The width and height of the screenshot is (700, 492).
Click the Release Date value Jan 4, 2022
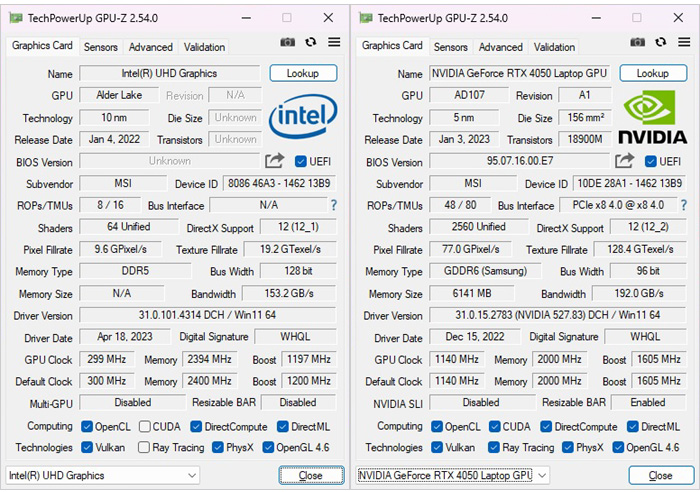click(x=114, y=139)
